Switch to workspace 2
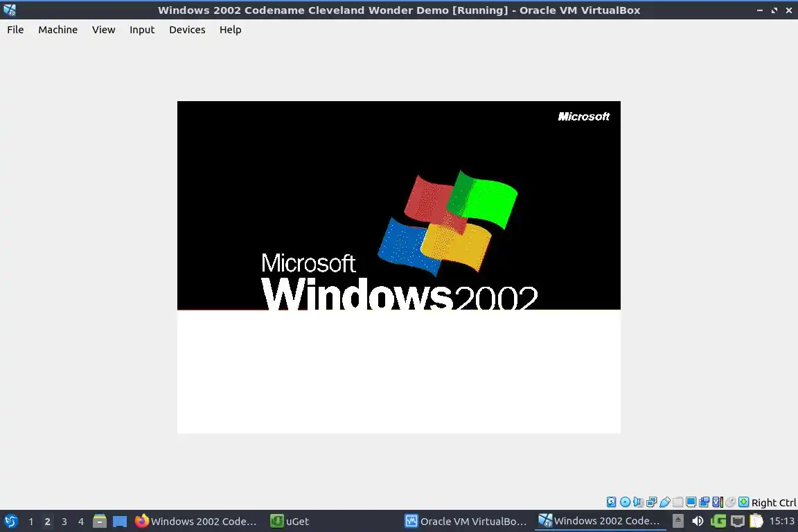Image resolution: width=798 pixels, height=532 pixels. click(47, 522)
